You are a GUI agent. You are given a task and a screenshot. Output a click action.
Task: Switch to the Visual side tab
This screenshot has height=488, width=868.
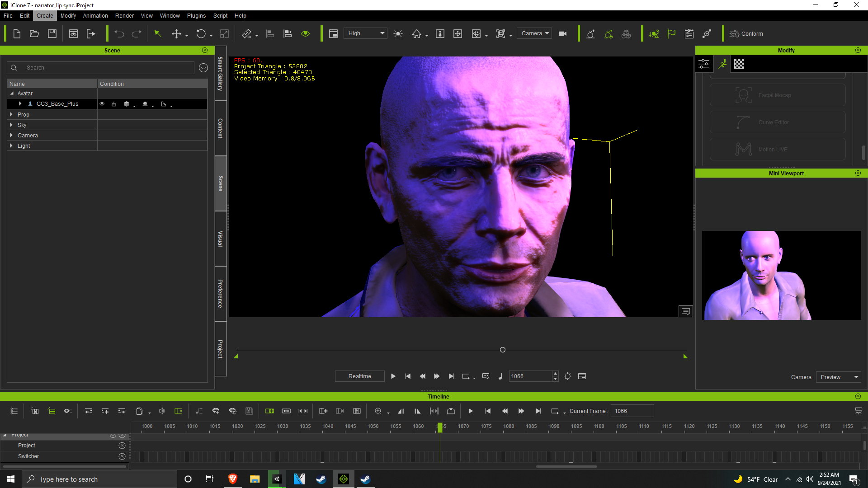pyautogui.click(x=221, y=239)
